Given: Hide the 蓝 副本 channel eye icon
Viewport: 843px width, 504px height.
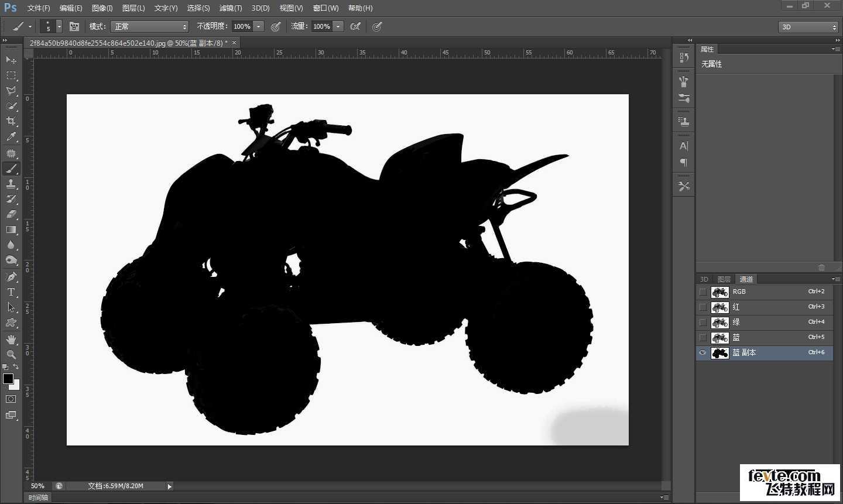Looking at the screenshot, I should point(702,352).
